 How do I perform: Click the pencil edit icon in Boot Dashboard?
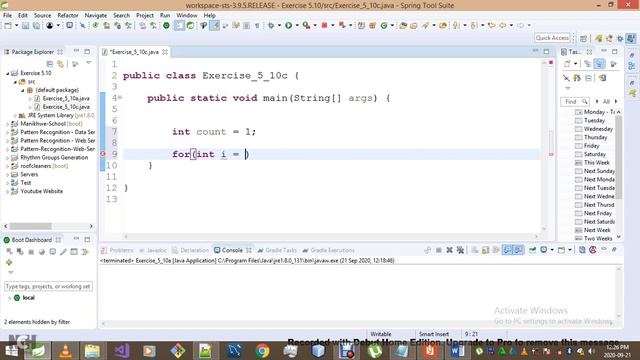click(x=63, y=251)
